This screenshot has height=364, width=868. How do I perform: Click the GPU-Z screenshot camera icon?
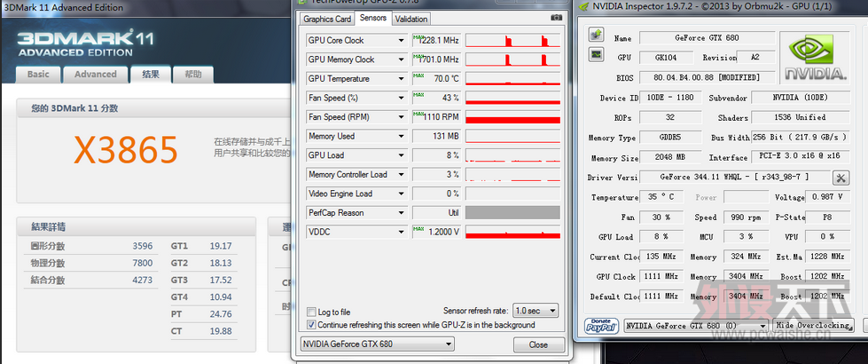point(556,18)
